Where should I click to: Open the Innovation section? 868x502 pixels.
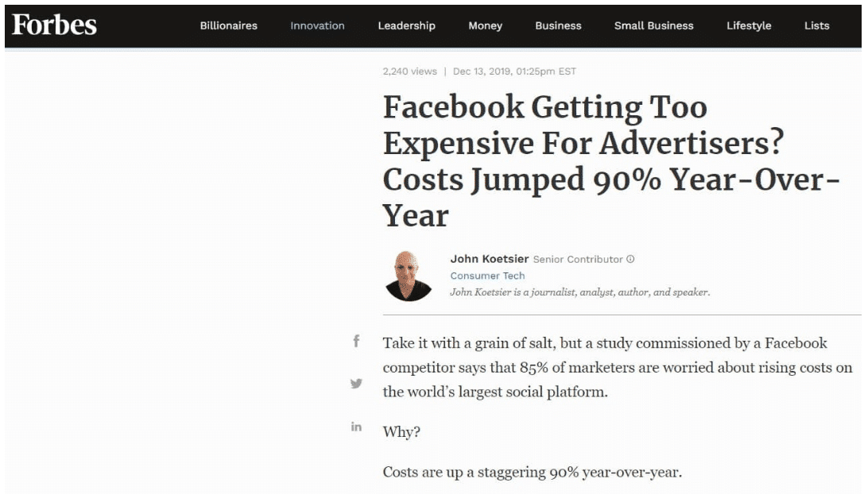pos(317,25)
